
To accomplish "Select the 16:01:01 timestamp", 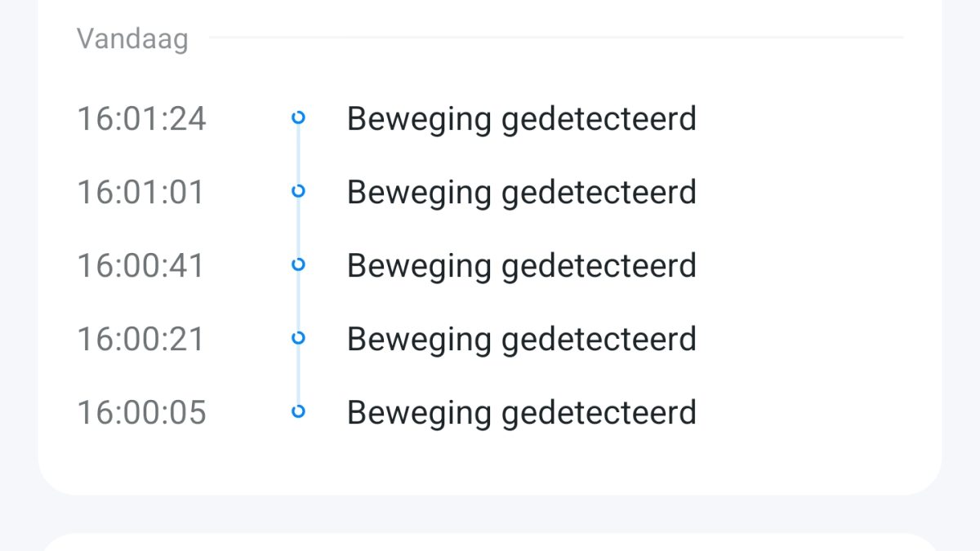I will coord(140,192).
